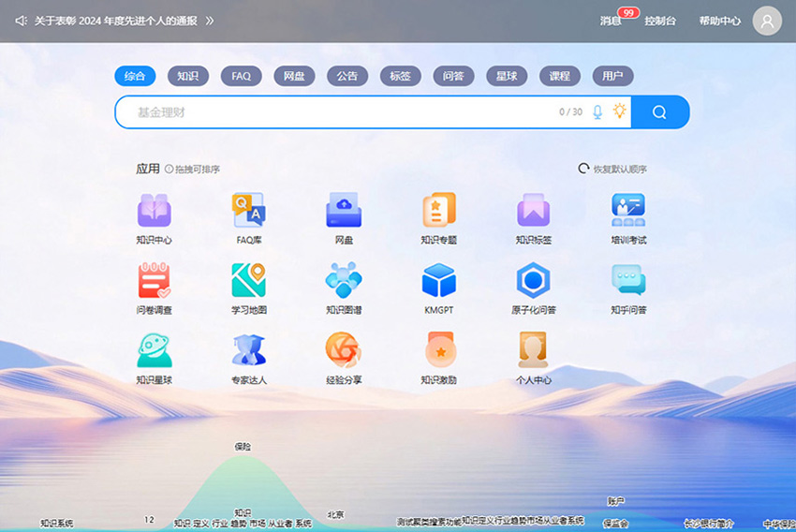Select the 课程 search tab
796x532 pixels.
coord(560,76)
